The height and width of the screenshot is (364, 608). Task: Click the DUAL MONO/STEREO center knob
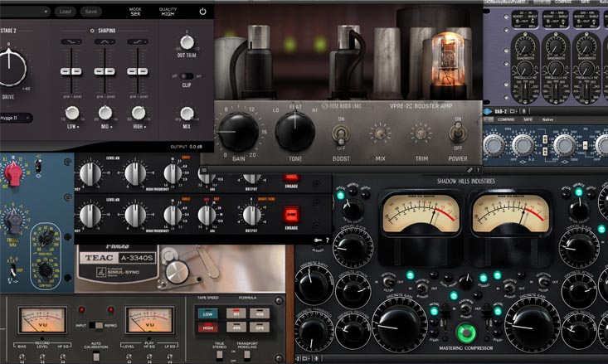465,281
